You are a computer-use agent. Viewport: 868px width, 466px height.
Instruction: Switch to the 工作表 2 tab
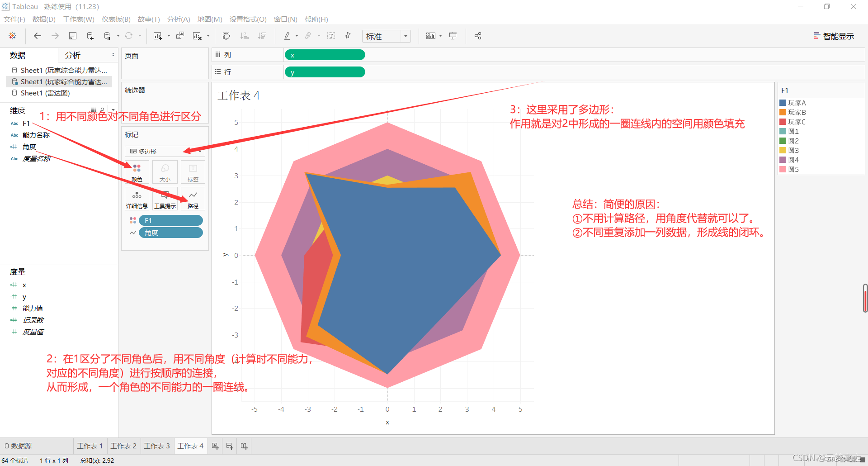(x=123, y=446)
